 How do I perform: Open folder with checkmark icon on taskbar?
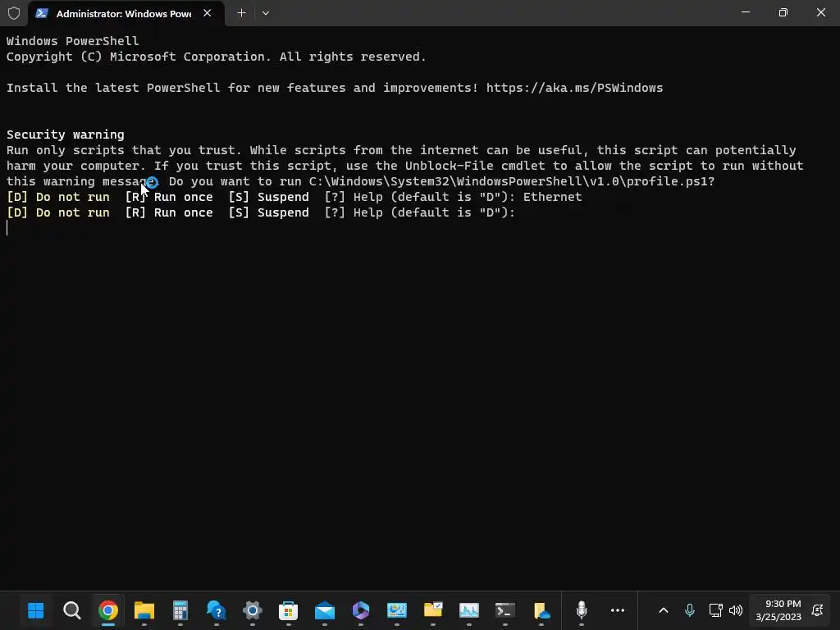point(433,610)
